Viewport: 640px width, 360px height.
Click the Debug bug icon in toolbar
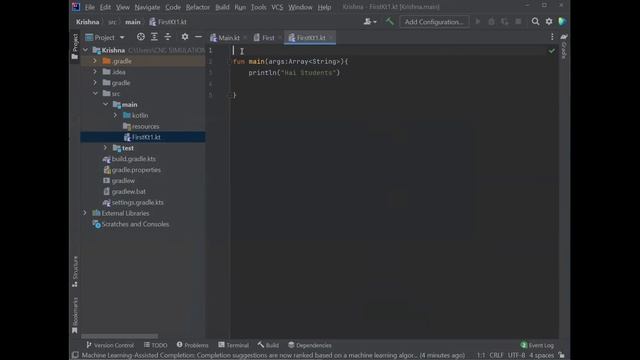[x=491, y=21]
